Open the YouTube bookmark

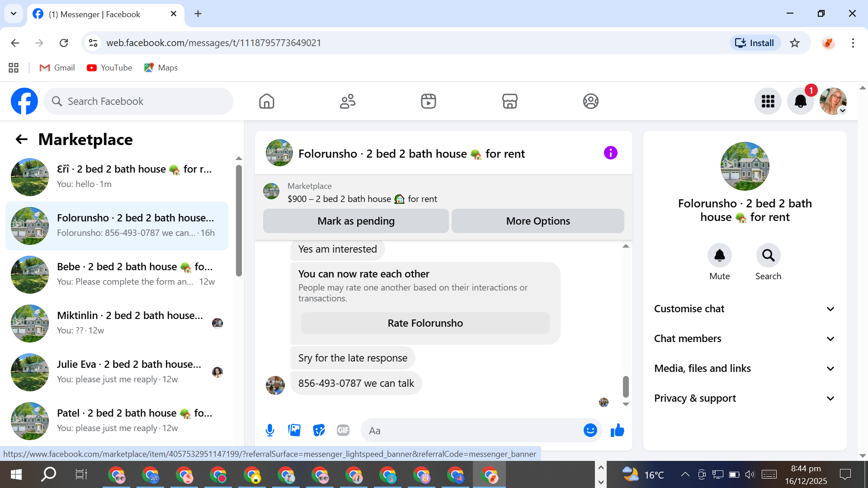point(110,68)
